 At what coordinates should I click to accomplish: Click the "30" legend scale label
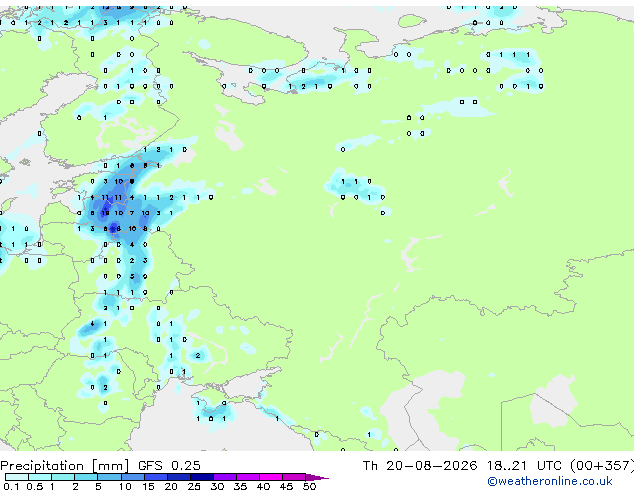click(217, 486)
